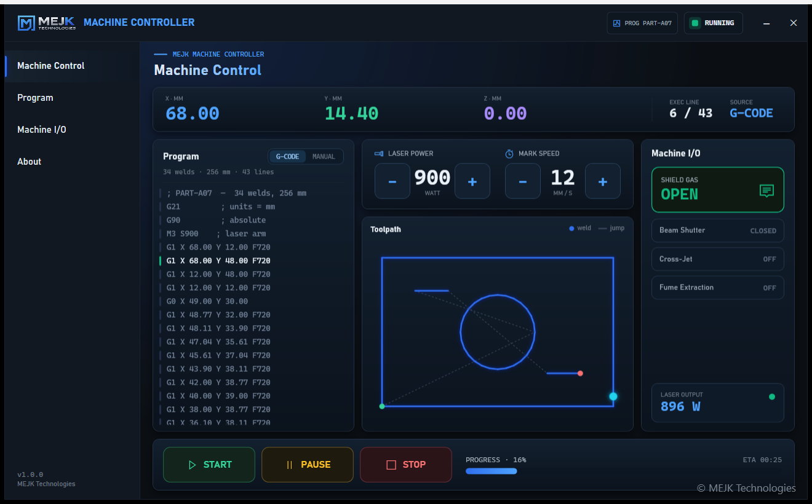The width and height of the screenshot is (812, 504).
Task: Click the MEJK Technologies logo
Action: pyautogui.click(x=47, y=23)
